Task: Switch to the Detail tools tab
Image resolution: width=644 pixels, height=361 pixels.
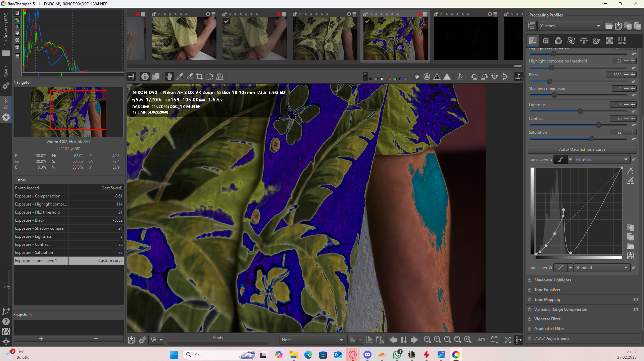Action: [546, 41]
